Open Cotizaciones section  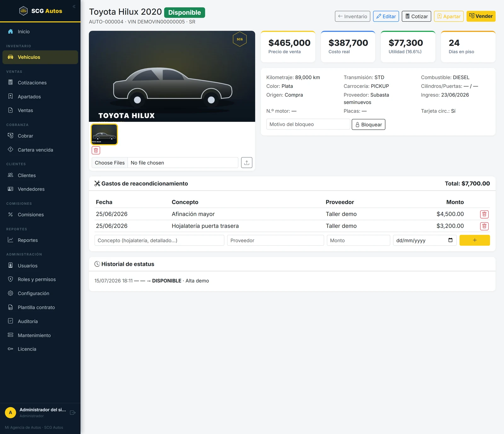pos(40,83)
